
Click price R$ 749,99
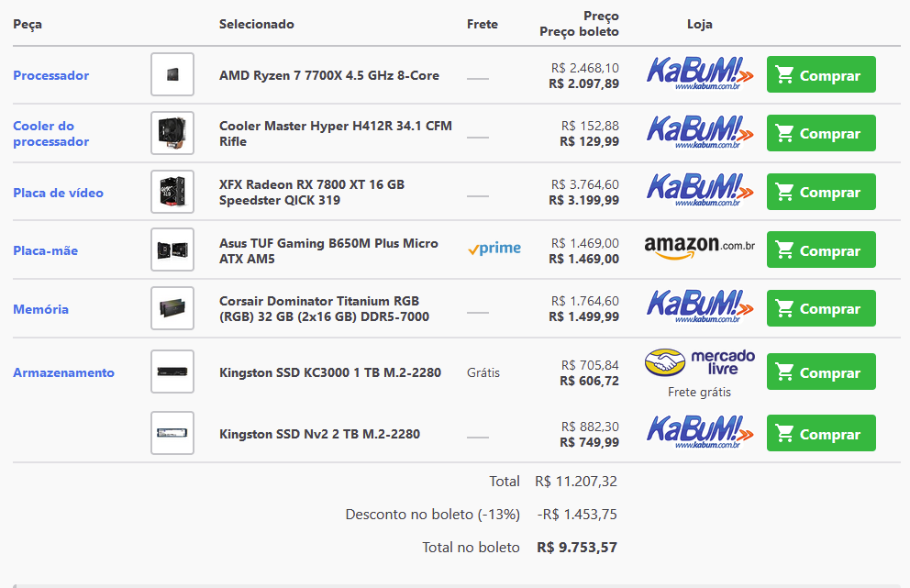click(589, 442)
